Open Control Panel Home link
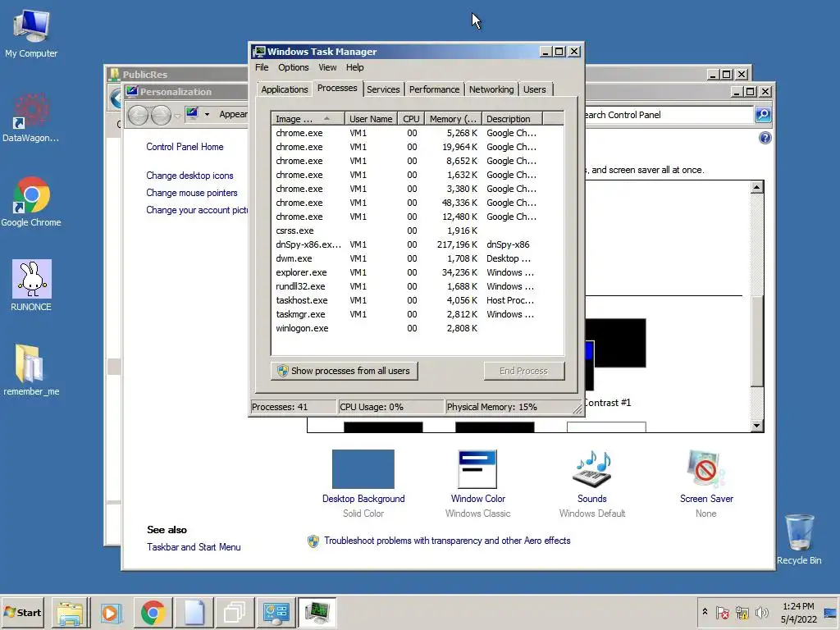The width and height of the screenshot is (840, 630). (185, 147)
